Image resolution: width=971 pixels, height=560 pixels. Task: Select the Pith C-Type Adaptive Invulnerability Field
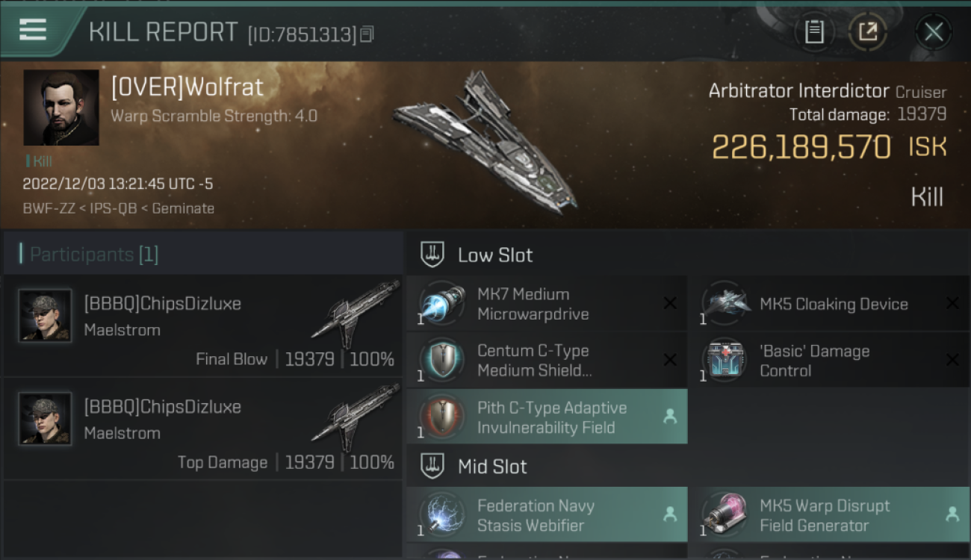(x=546, y=417)
